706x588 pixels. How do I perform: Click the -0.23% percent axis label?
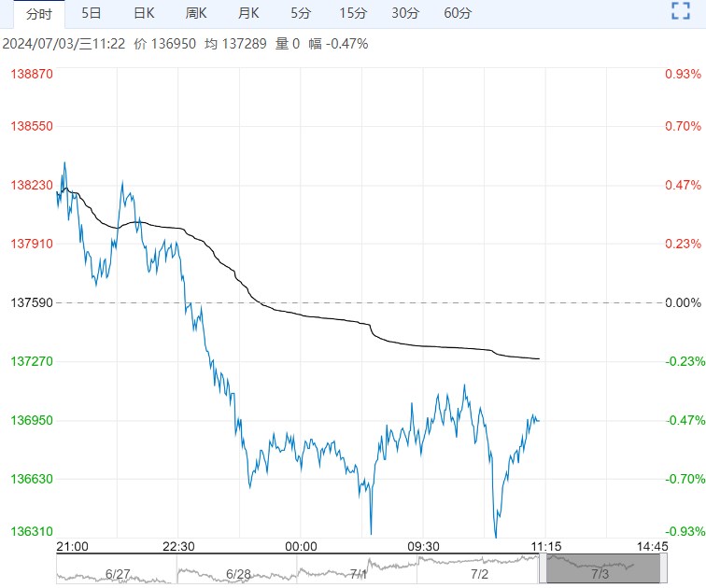tap(685, 361)
